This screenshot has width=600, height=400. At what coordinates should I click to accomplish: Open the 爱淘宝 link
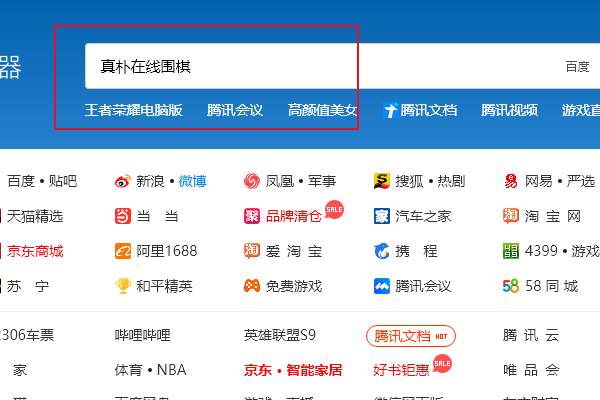pos(294,251)
